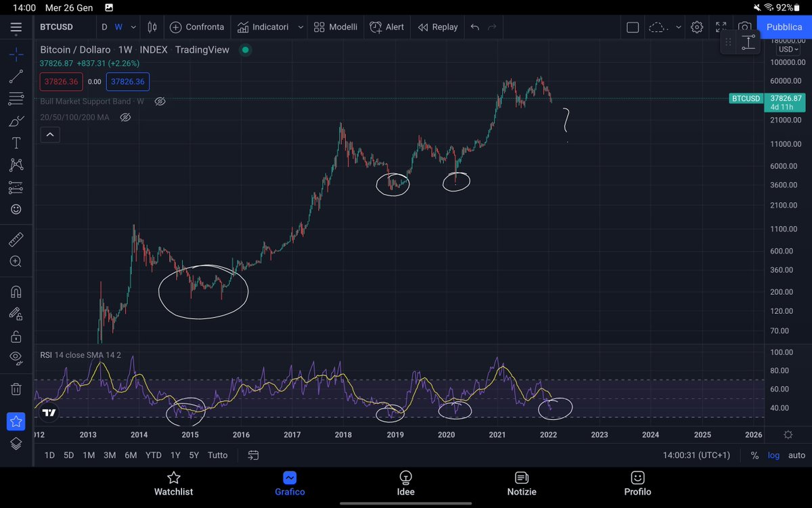The image size is (812, 508).
Task: Lock all drawing tools
Action: click(16, 336)
